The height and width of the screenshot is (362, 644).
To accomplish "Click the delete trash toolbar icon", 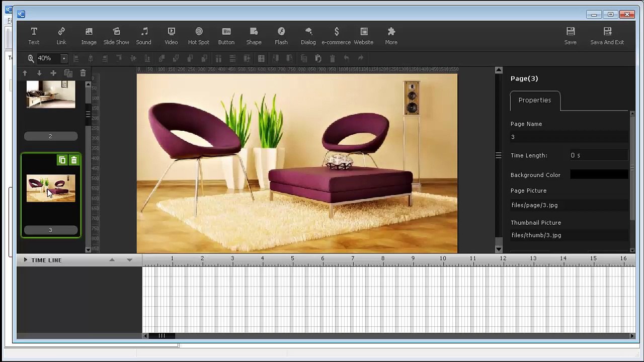I will [332, 58].
